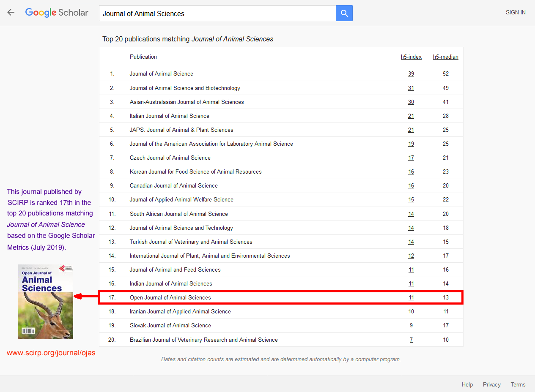Open h5-index 16 for Korean Journal
This screenshot has height=392, width=535.
coord(411,172)
